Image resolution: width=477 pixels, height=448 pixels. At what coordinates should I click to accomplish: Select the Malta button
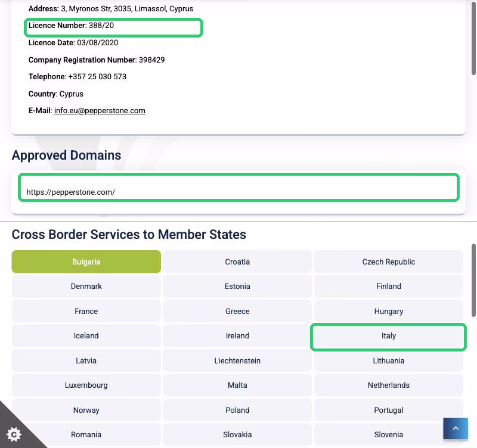click(237, 385)
